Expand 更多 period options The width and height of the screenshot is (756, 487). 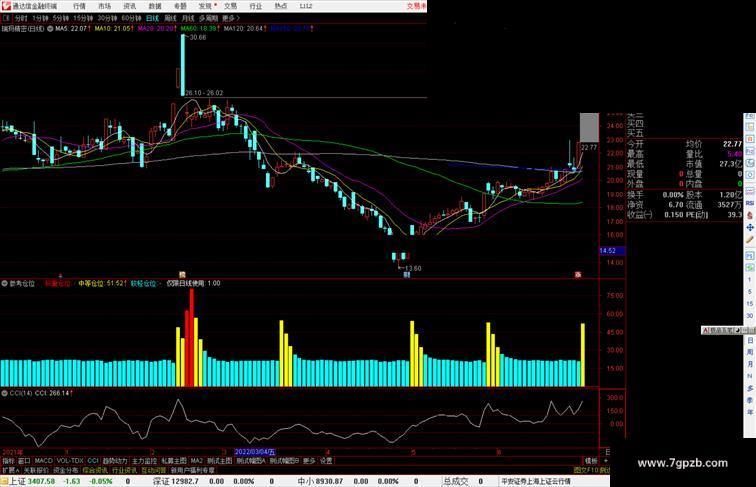(231, 18)
